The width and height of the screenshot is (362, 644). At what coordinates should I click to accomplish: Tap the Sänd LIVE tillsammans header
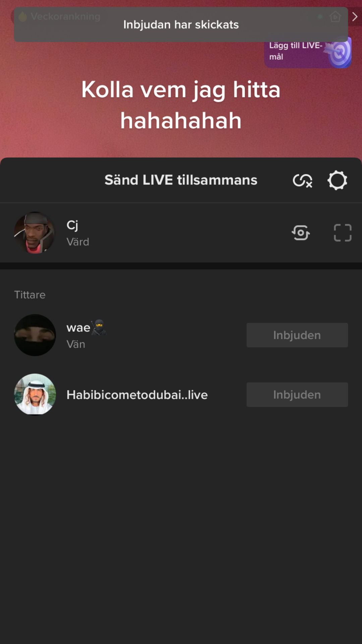pyautogui.click(x=181, y=180)
